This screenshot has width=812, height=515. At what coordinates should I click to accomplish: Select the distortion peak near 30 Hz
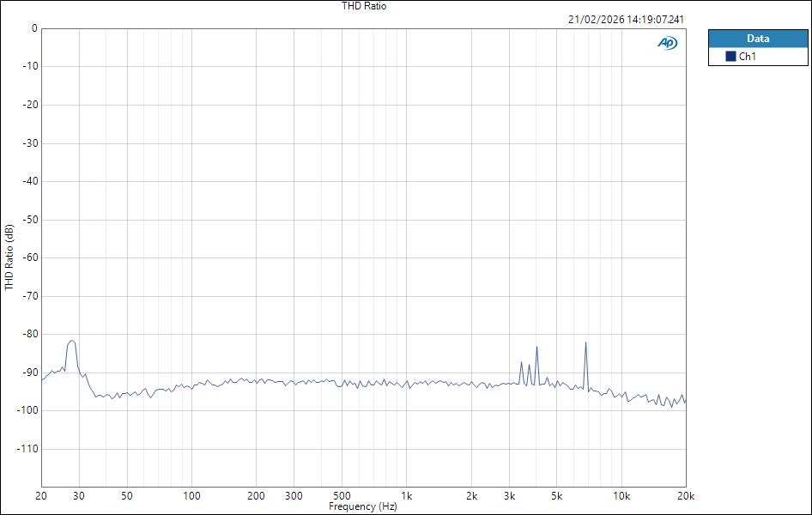[70, 342]
